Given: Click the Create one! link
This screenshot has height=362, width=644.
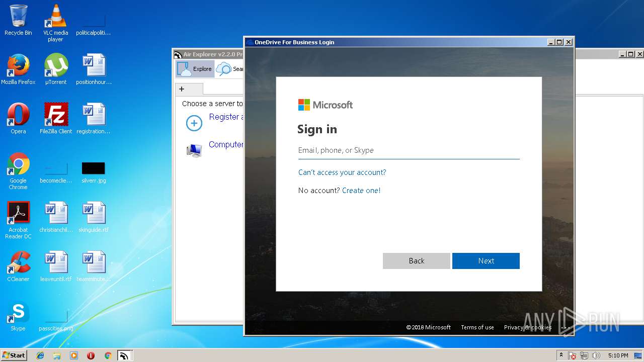Looking at the screenshot, I should pos(361,191).
